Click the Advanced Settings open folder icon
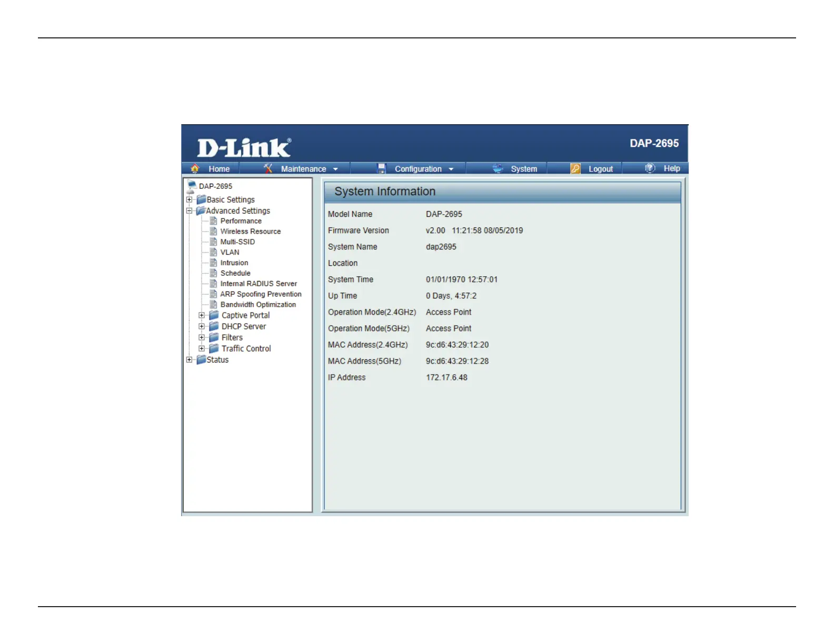Image resolution: width=834 pixels, height=644 pixels. click(201, 210)
